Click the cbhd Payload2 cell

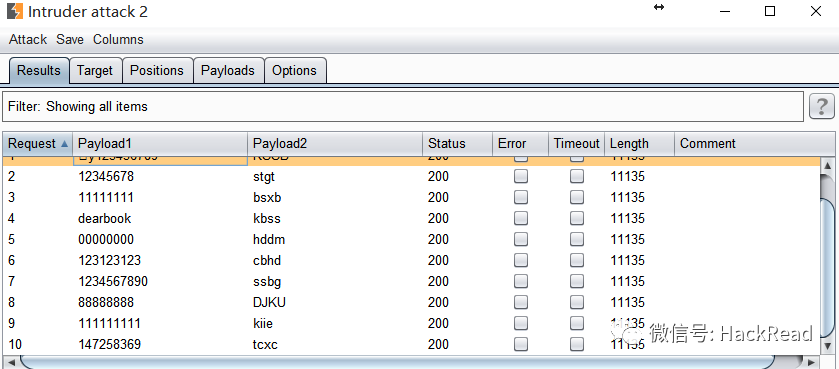(335, 260)
